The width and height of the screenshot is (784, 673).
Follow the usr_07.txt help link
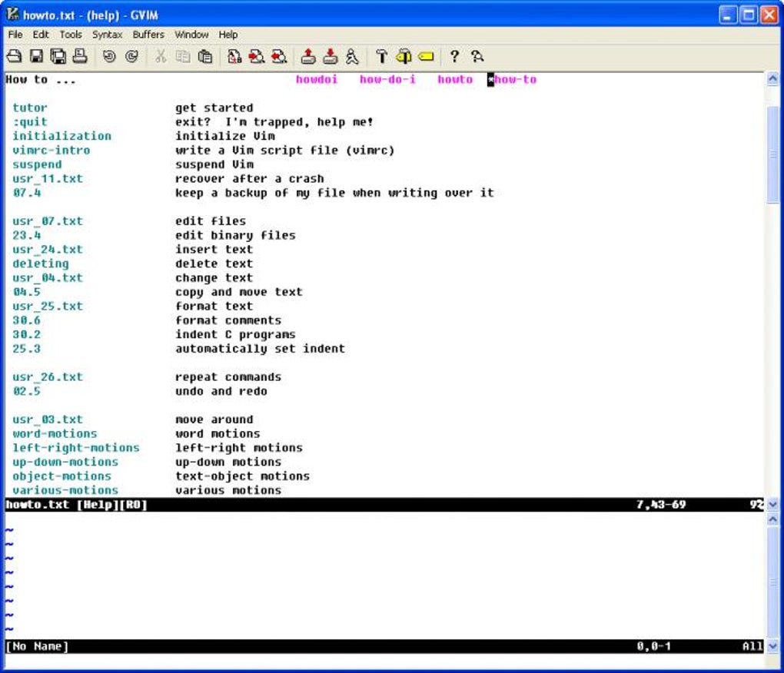click(48, 220)
